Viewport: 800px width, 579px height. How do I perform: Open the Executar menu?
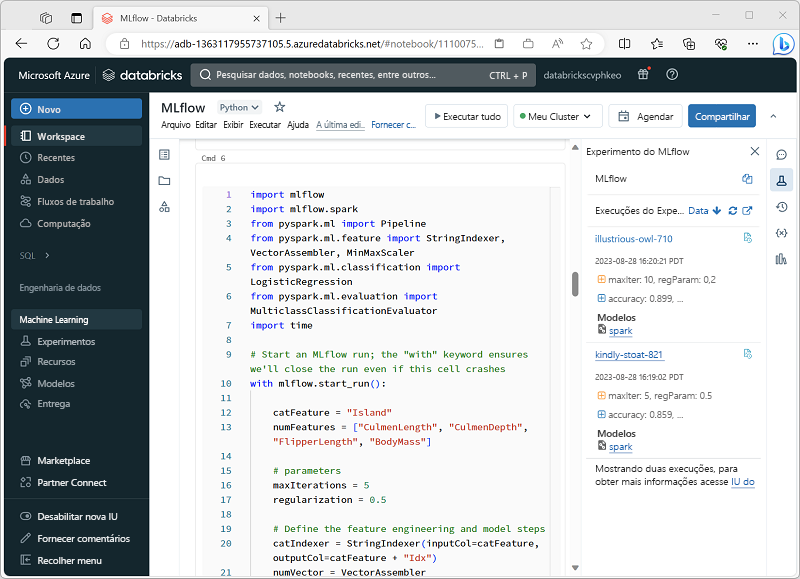pyautogui.click(x=265, y=124)
